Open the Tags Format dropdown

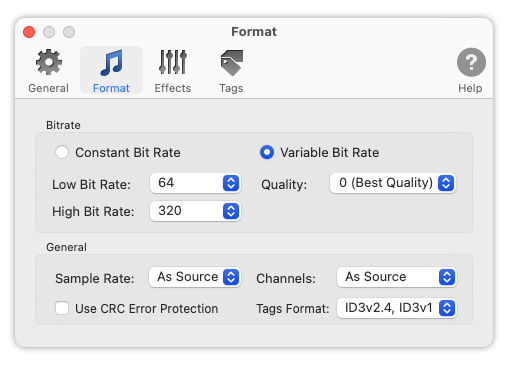click(397, 308)
